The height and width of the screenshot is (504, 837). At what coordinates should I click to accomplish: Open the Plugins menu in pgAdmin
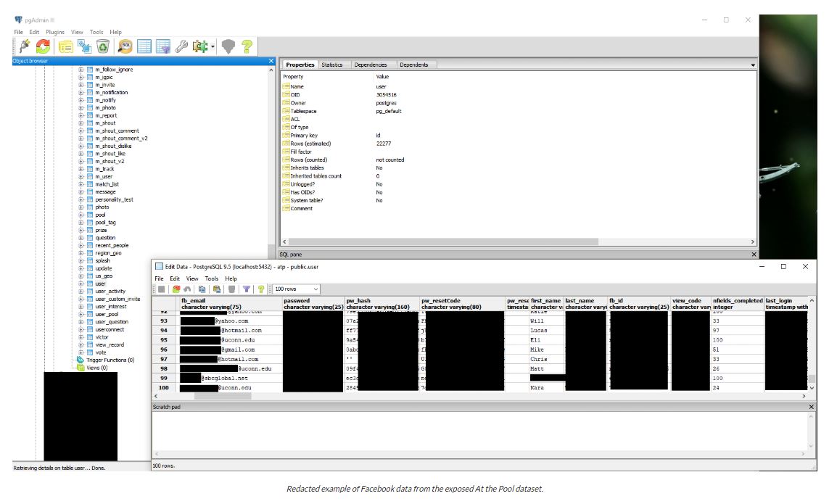click(x=55, y=32)
